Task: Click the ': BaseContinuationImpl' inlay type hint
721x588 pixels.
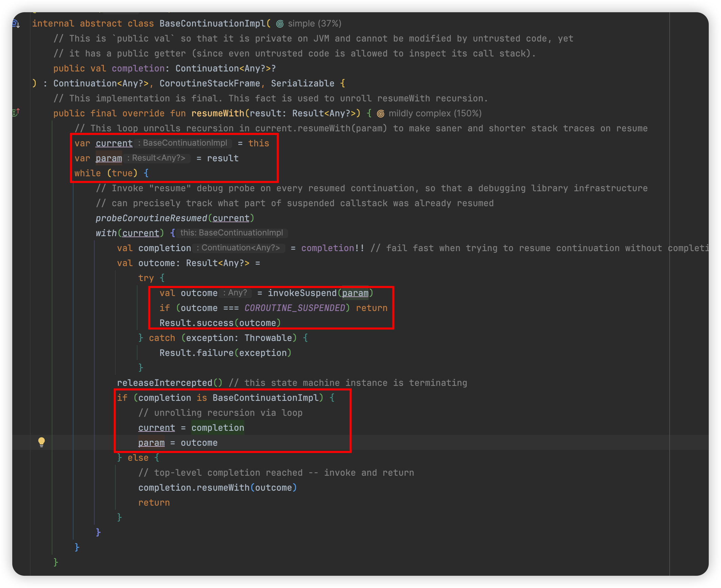Action: coord(183,143)
